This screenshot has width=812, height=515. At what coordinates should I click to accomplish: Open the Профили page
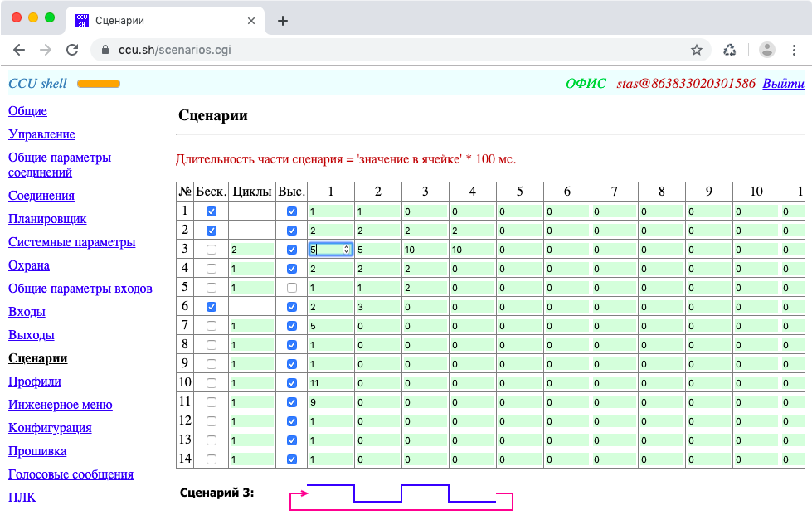click(x=35, y=381)
